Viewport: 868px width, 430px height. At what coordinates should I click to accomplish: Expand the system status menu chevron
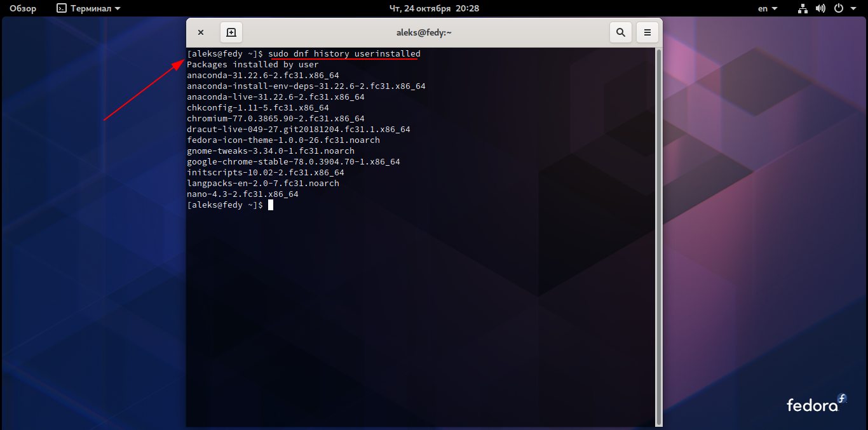(x=852, y=8)
